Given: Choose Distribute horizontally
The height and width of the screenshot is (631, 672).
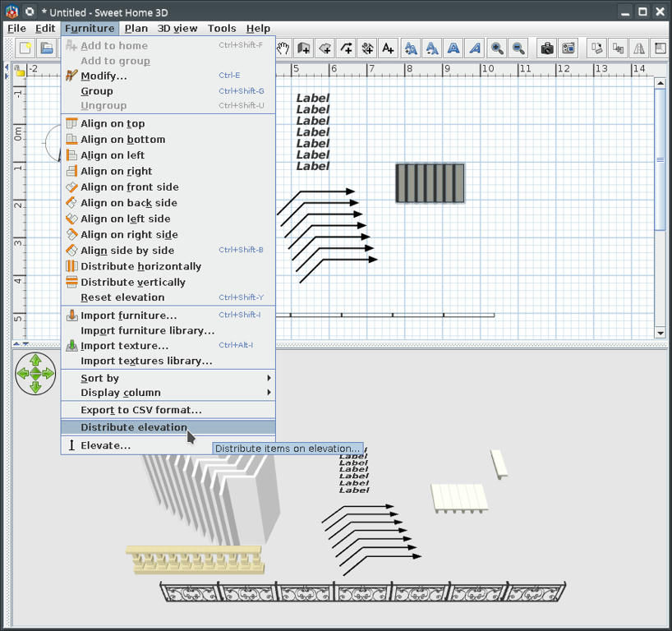Looking at the screenshot, I should (x=168, y=266).
